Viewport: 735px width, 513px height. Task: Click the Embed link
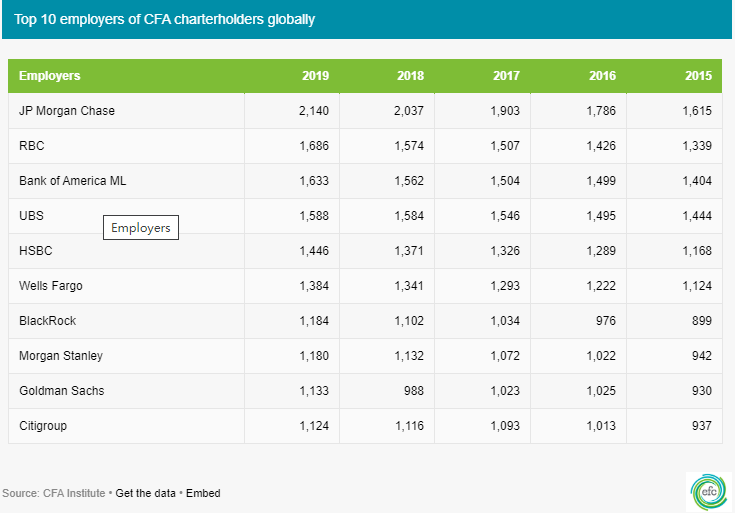pyautogui.click(x=203, y=493)
